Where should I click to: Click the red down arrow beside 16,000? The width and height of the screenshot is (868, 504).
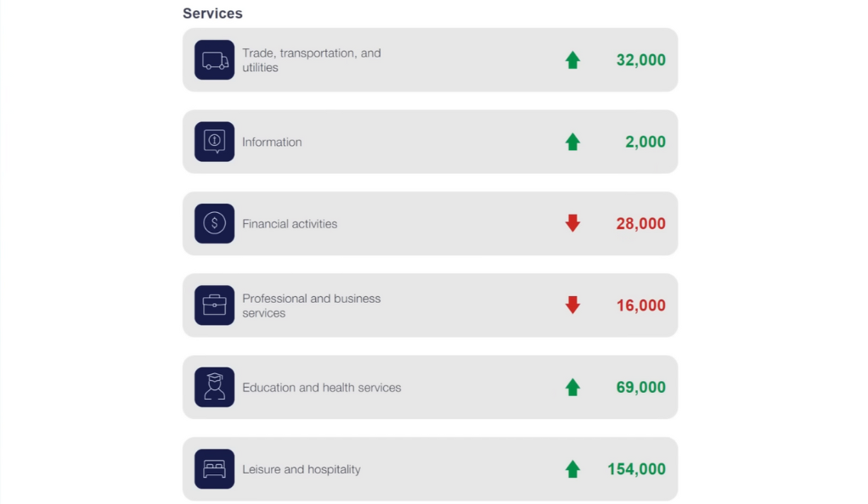[x=572, y=305]
